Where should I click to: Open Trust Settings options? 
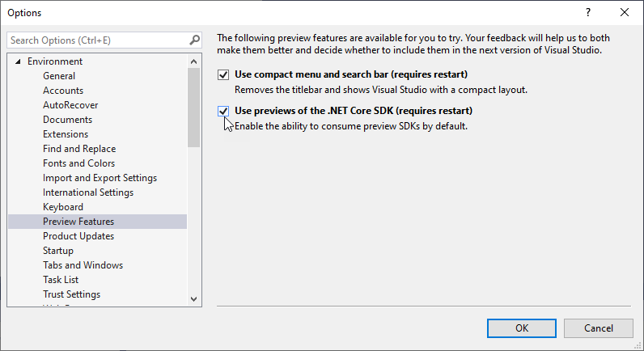[72, 294]
